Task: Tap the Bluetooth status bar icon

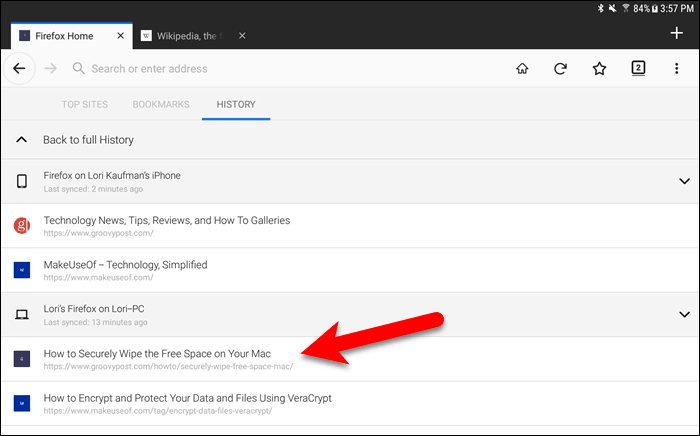Action: [x=600, y=8]
